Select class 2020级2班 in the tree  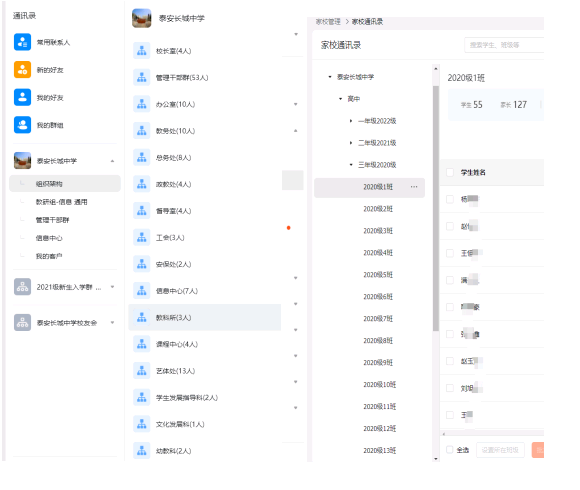tap(378, 209)
